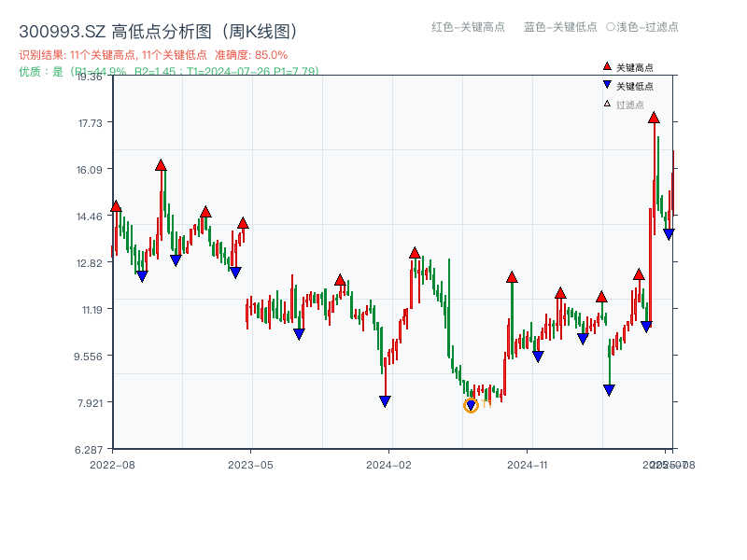Screen dimensions: 747x560
Task: Click the 蓝色-关键低点 header legend text
Action: coord(560,27)
